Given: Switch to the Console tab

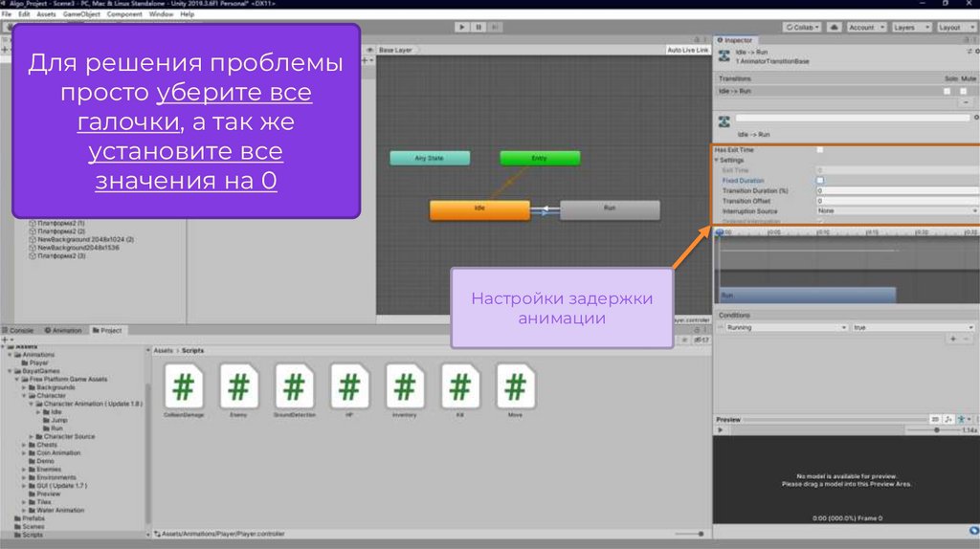Looking at the screenshot, I should 18,330.
